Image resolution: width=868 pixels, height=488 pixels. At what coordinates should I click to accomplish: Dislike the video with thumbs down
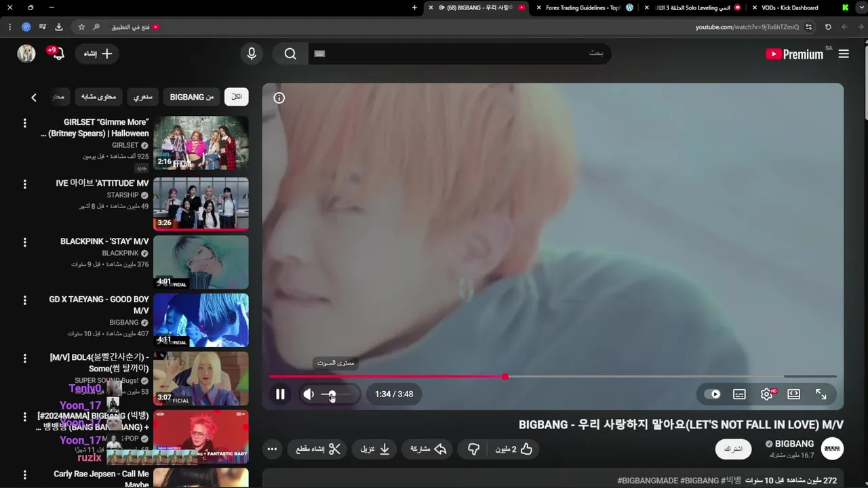click(474, 449)
